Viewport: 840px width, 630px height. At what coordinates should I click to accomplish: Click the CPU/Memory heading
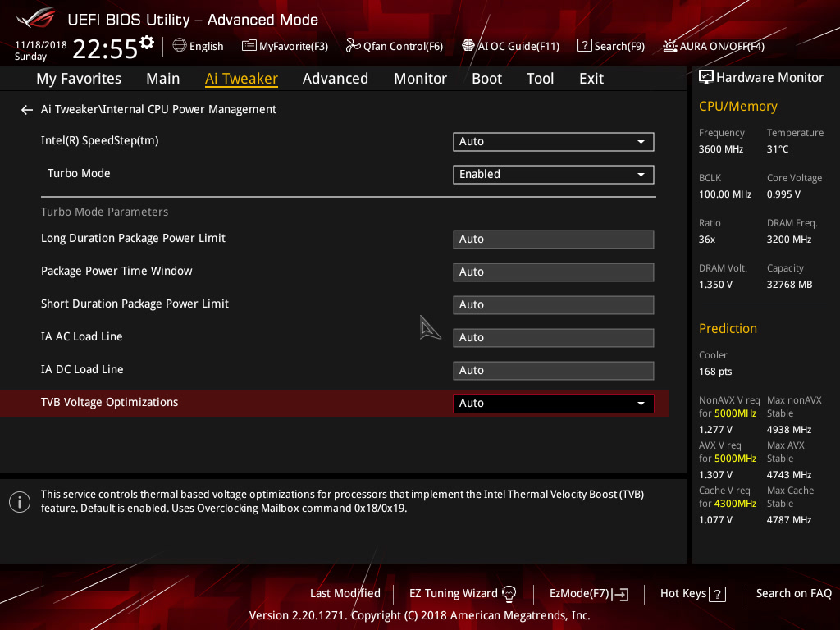[737, 106]
